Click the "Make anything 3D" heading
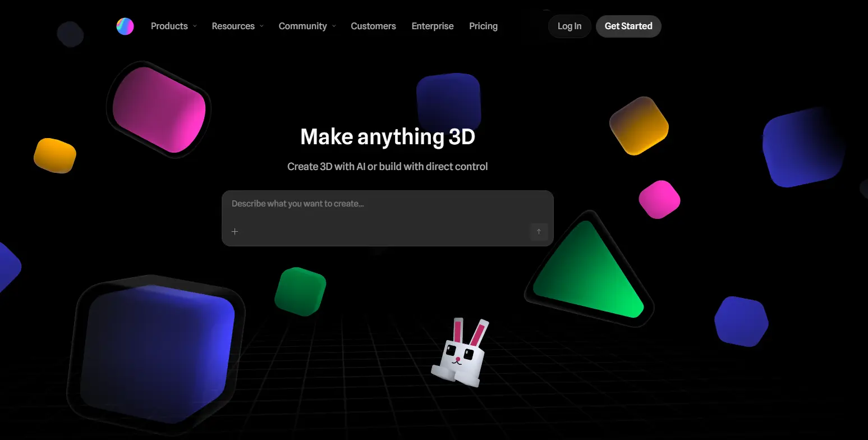The image size is (868, 440). coord(388,136)
